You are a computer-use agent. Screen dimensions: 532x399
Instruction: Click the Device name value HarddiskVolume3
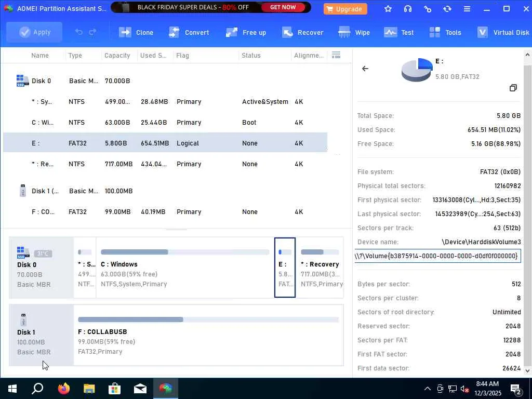pyautogui.click(x=481, y=242)
